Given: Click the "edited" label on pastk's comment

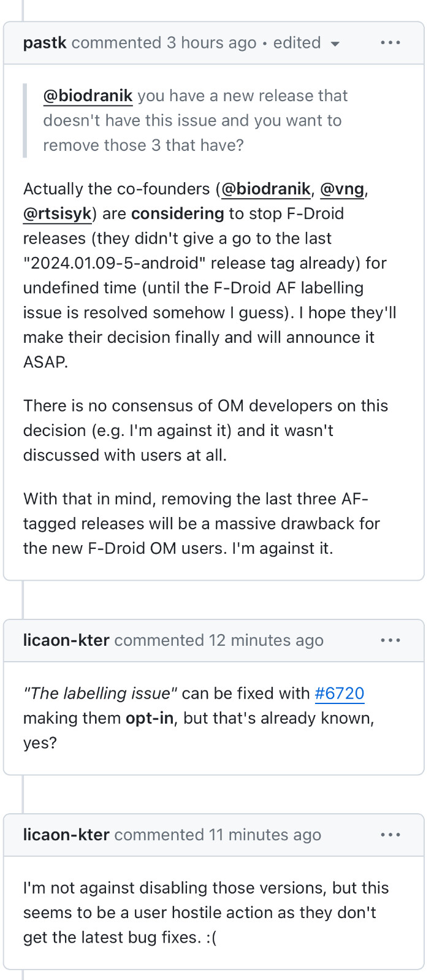Looking at the screenshot, I should [x=297, y=43].
